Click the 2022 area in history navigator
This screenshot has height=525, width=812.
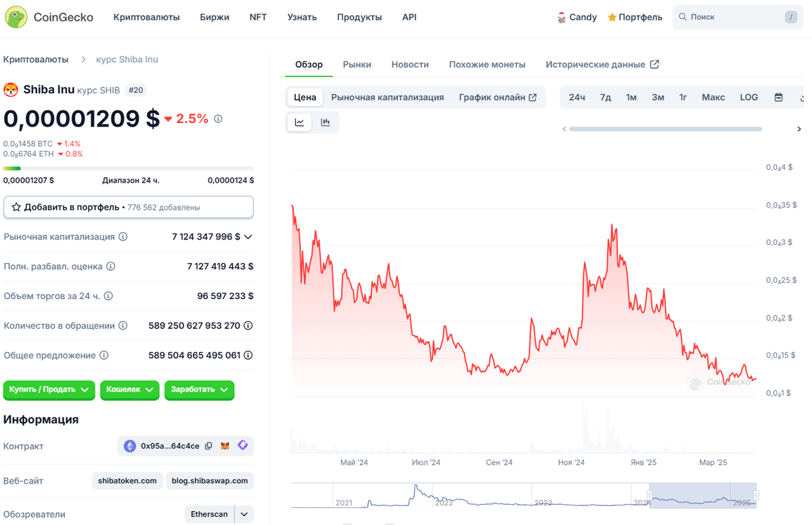coord(444,503)
